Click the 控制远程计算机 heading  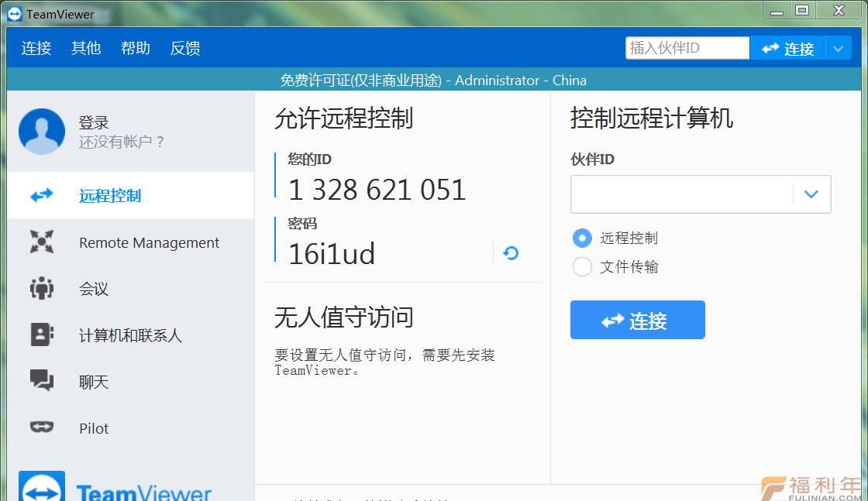click(652, 118)
